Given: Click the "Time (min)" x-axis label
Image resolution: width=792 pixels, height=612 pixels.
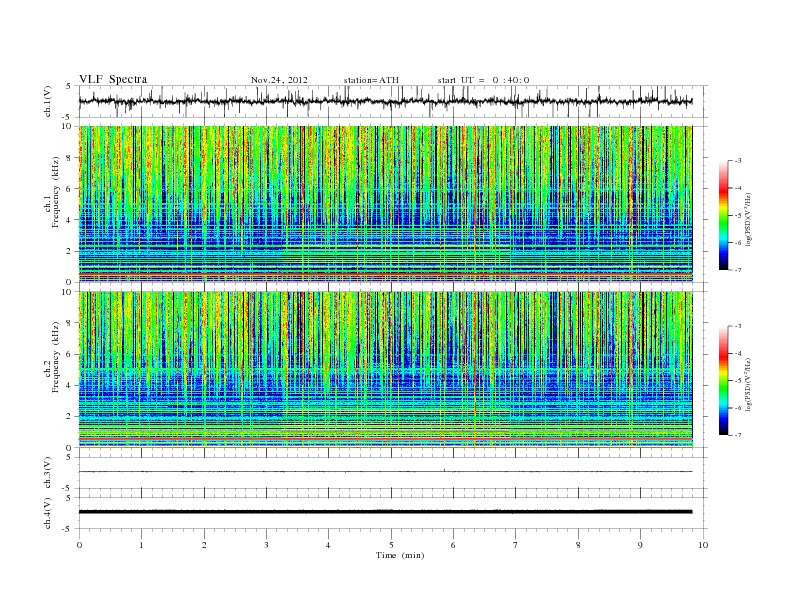Looking at the screenshot, I should [400, 555].
